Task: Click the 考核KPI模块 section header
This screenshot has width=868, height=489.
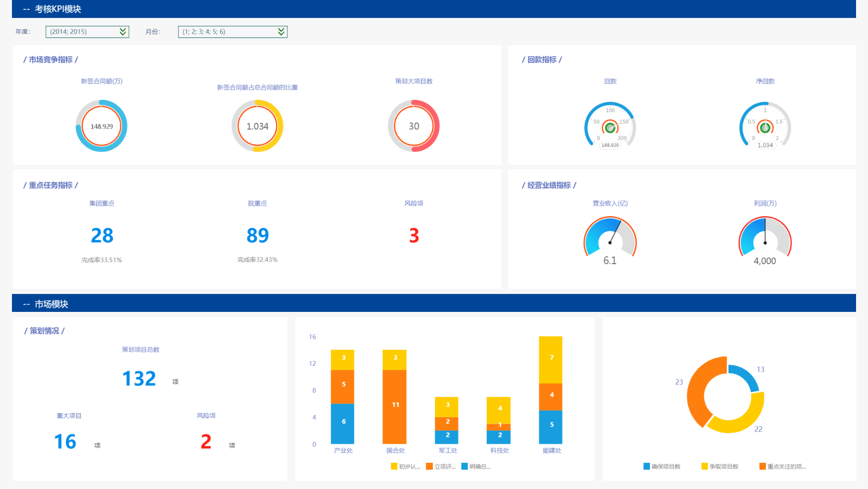Action: click(434, 9)
